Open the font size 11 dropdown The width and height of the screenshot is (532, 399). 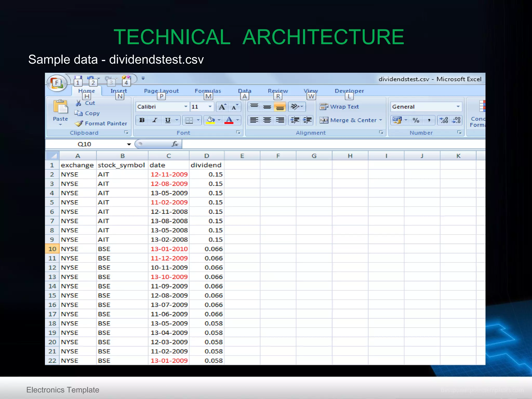point(210,107)
